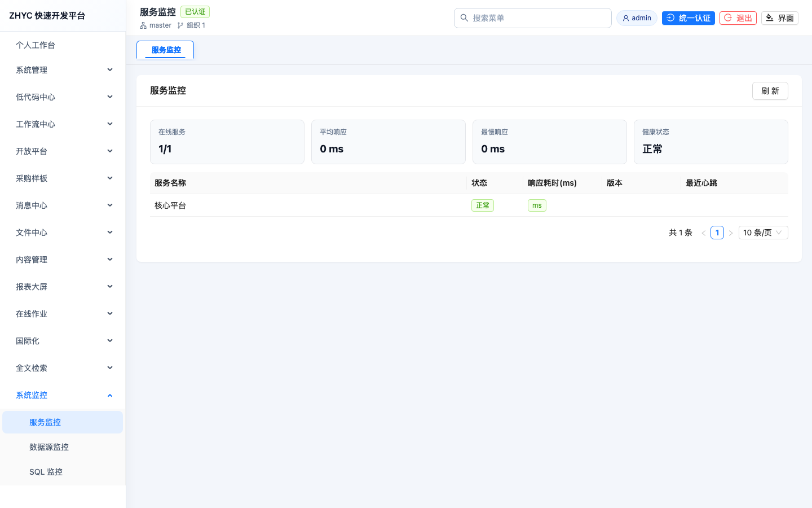Click the master organization tree icon
This screenshot has width=812, height=508.
click(143, 25)
